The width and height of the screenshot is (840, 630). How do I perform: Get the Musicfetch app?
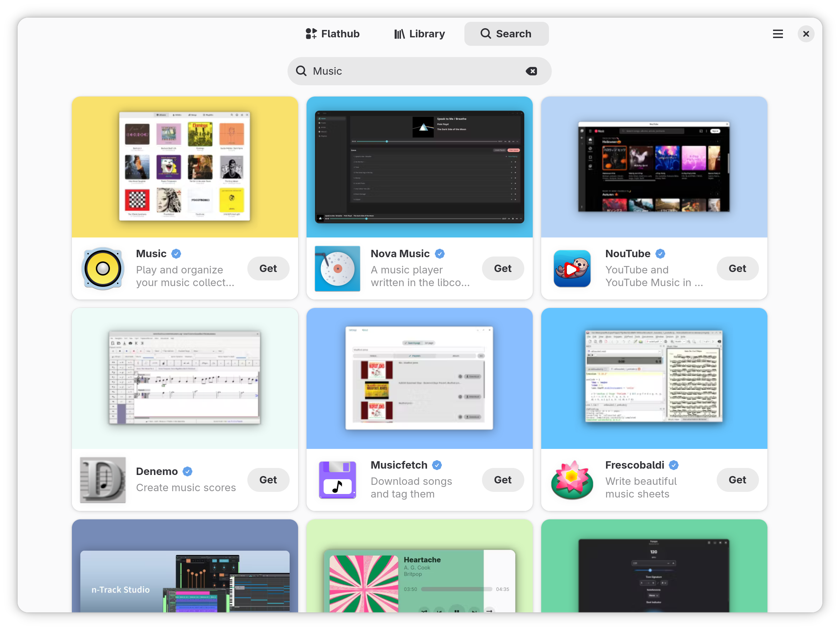click(x=503, y=480)
